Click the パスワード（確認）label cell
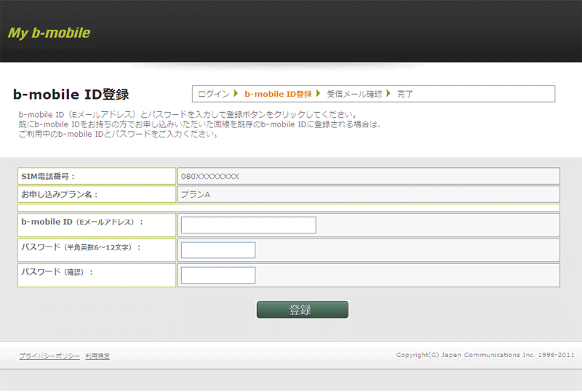Image resolution: width=582 pixels, height=392 pixels. (x=97, y=275)
